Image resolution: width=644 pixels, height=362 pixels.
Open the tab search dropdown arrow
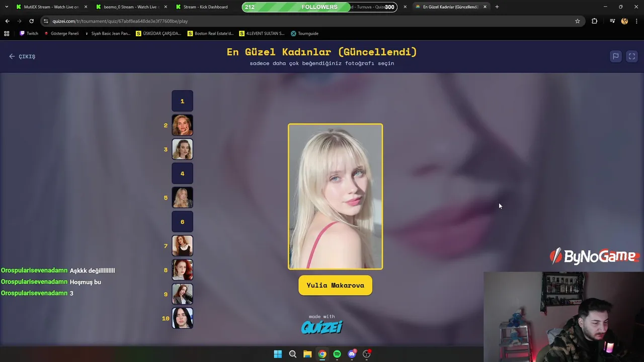point(7,7)
